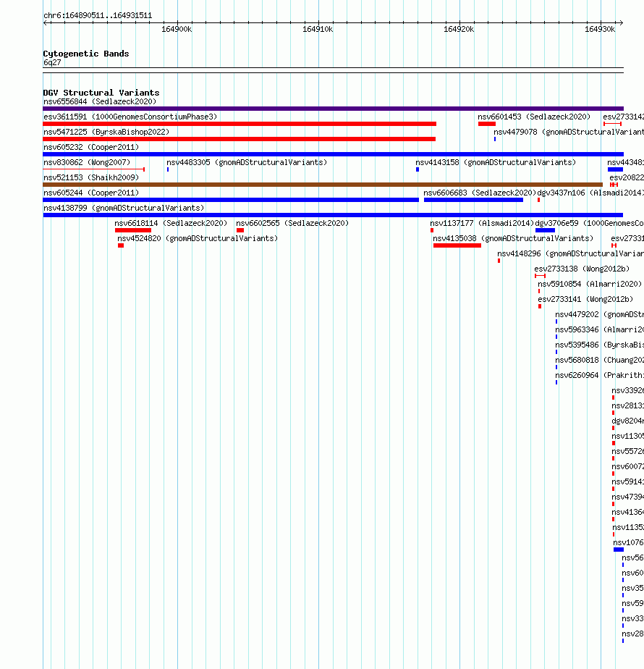Viewport: 644px width, 669px height.
Task: Click the thin red line under nsv830862
Action: (94, 169)
